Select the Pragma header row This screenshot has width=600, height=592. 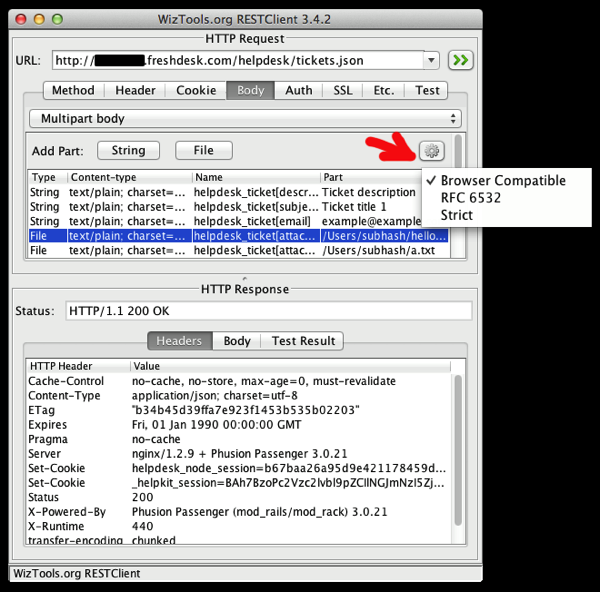click(x=239, y=439)
